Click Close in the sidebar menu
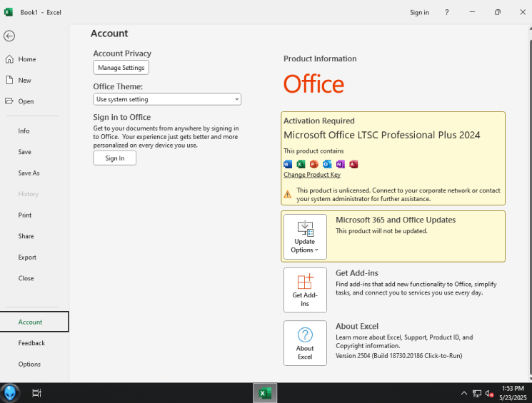The image size is (532, 403). pyautogui.click(x=26, y=278)
